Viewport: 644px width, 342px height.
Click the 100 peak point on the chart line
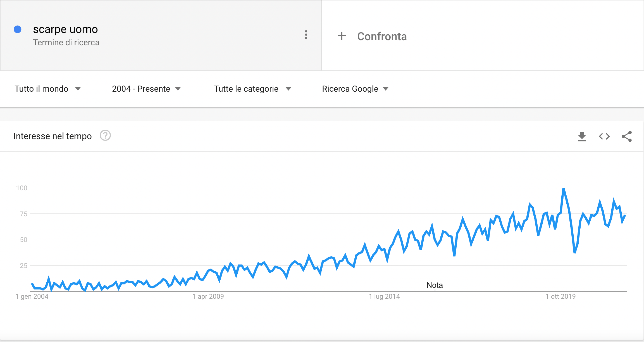coord(564,189)
